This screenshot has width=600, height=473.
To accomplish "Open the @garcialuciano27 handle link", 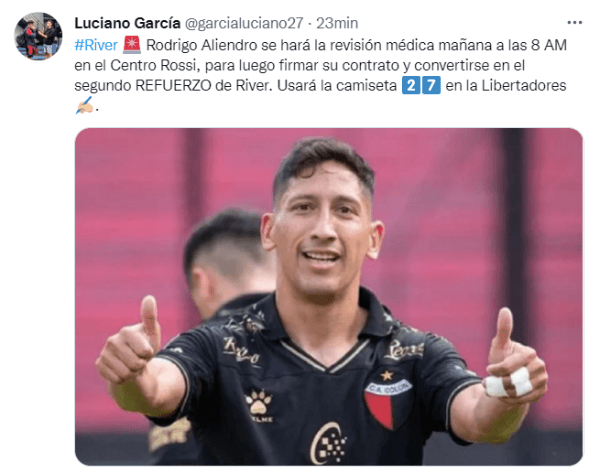I will [x=244, y=23].
